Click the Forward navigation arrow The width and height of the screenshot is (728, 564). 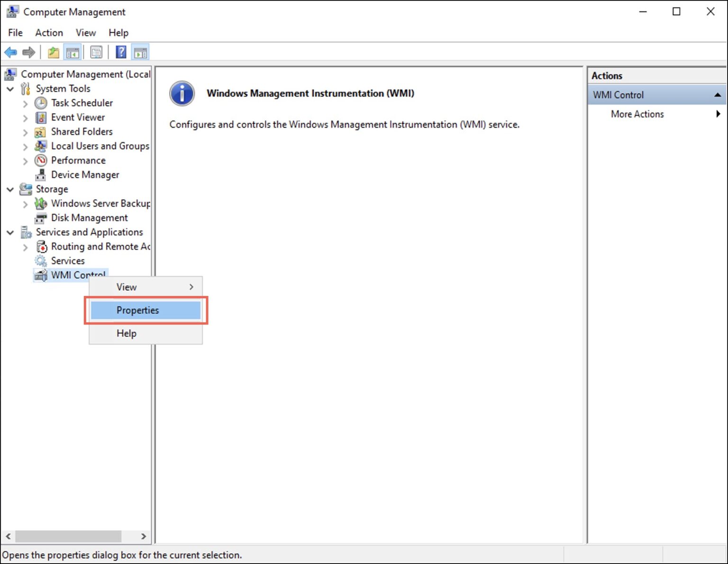click(28, 52)
